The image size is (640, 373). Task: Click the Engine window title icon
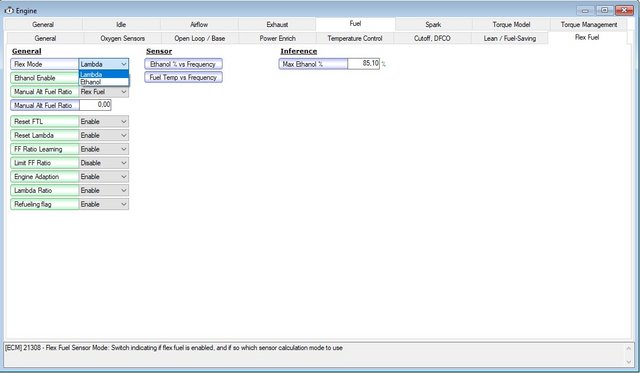pos(9,10)
